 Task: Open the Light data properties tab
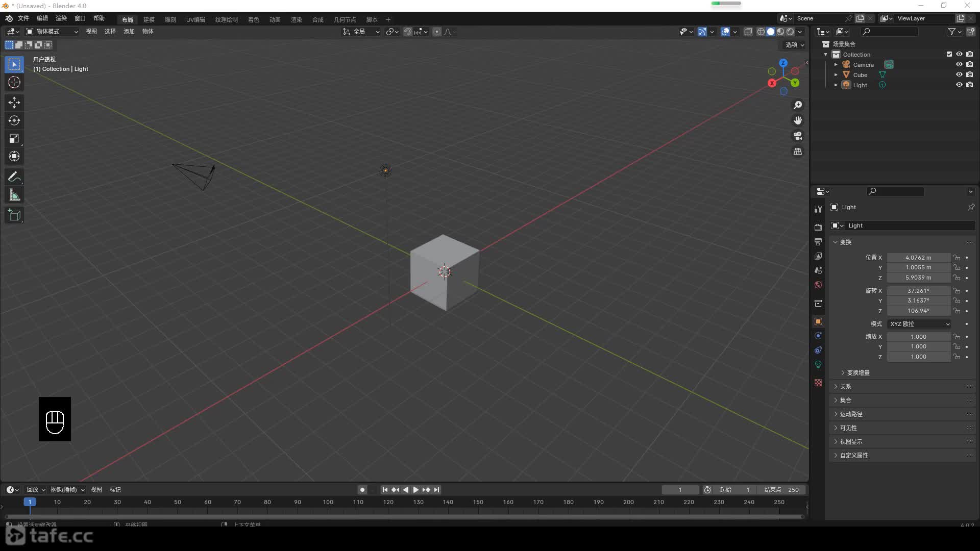click(x=818, y=365)
